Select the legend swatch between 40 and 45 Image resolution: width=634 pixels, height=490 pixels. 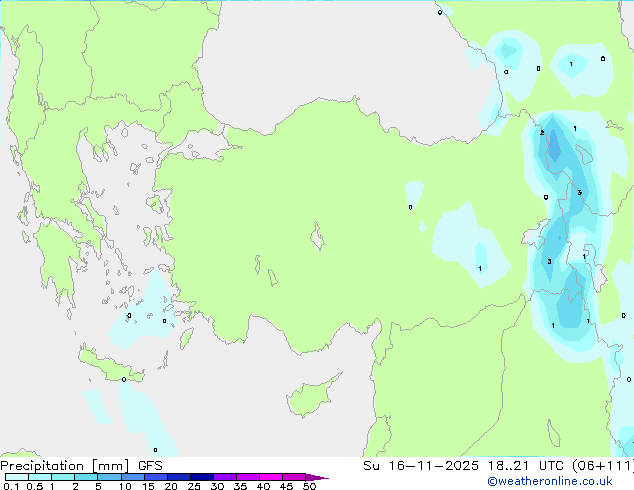pos(271,477)
